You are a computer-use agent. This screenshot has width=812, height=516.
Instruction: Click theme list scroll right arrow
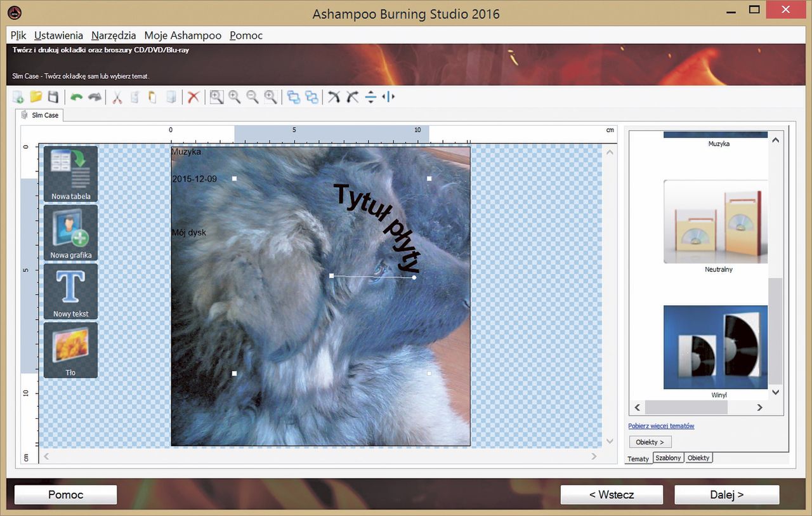(759, 407)
